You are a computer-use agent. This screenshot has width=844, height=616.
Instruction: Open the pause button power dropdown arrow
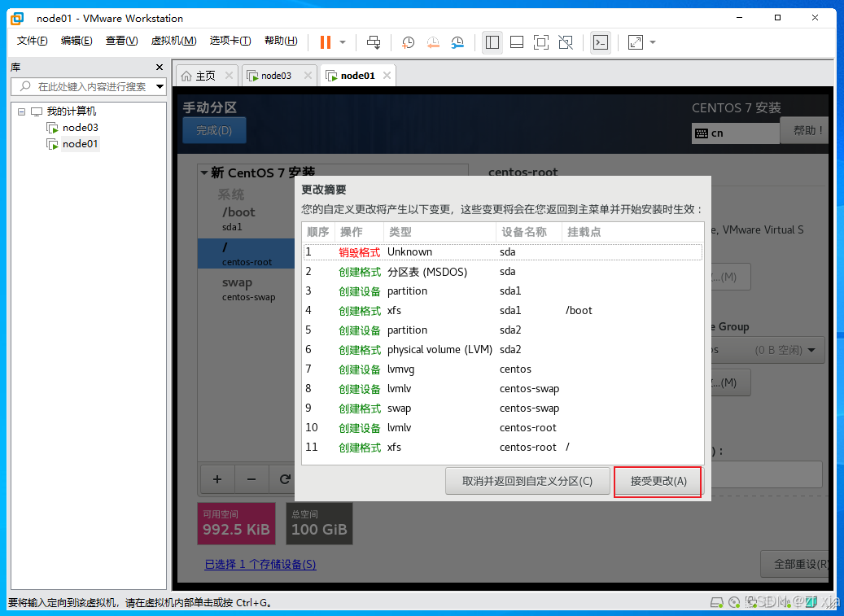point(343,42)
